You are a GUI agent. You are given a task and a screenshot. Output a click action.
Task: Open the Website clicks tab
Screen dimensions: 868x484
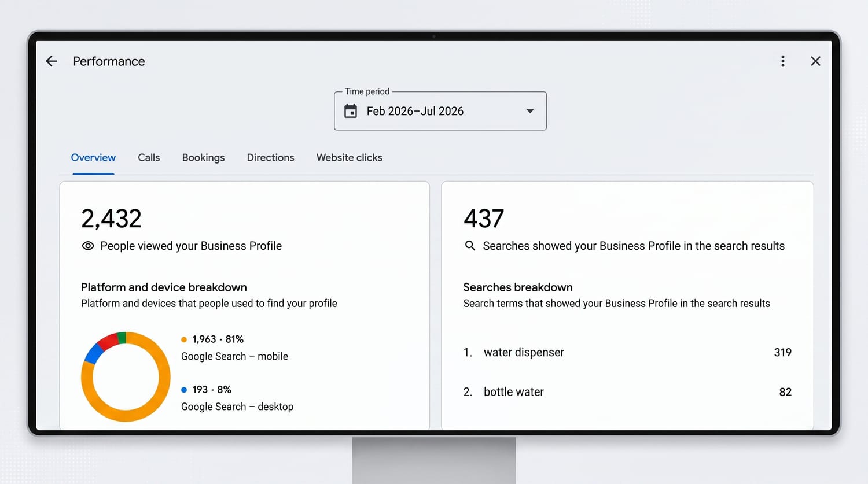[350, 158]
